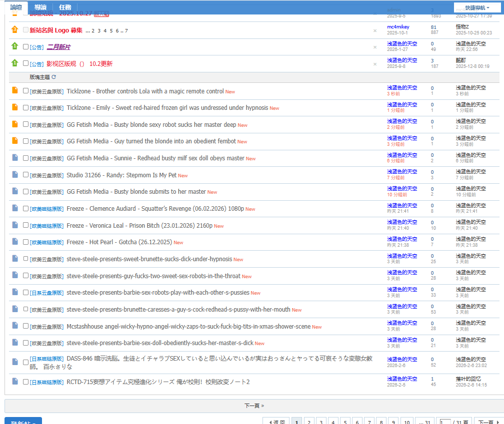Select checkbox for the DASS-846 thread

25,363
